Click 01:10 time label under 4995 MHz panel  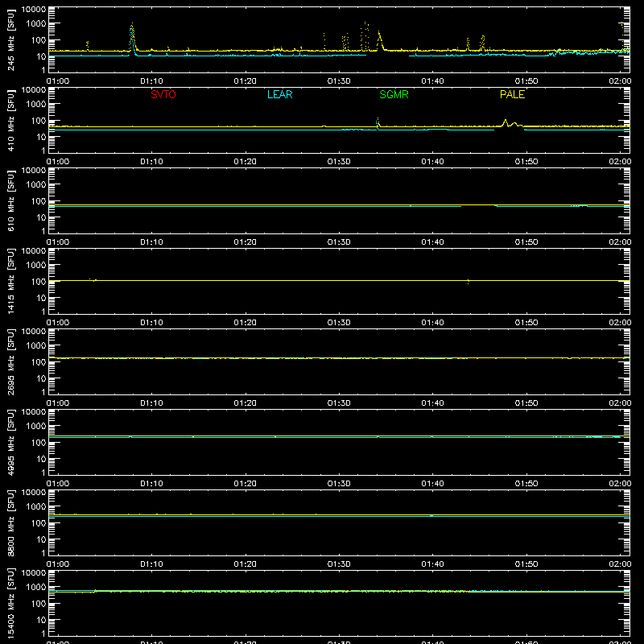(151, 484)
